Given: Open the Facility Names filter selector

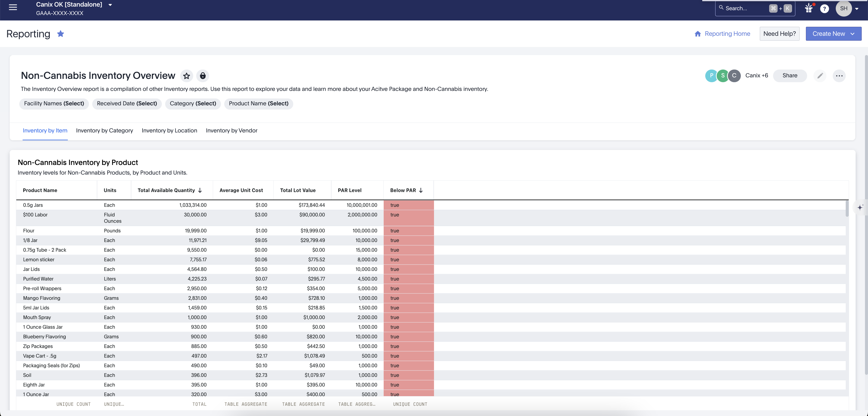Looking at the screenshot, I should (54, 103).
